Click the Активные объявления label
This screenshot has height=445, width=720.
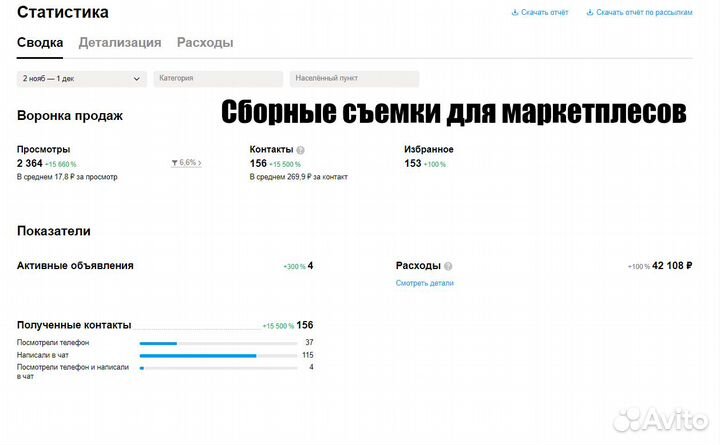click(x=75, y=265)
